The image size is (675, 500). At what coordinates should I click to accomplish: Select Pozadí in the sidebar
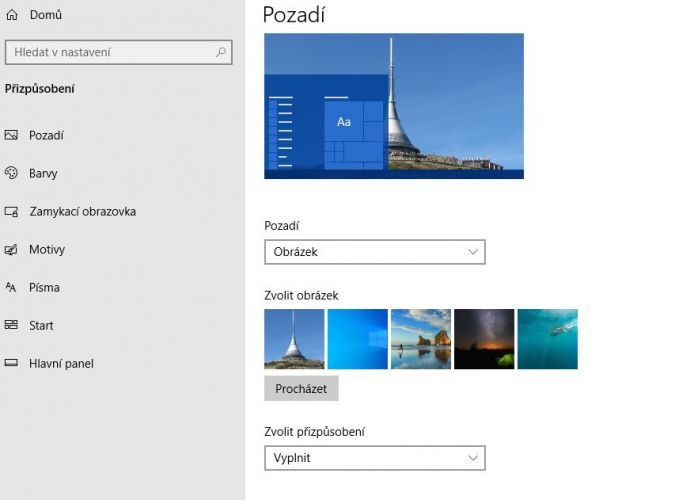click(46, 135)
